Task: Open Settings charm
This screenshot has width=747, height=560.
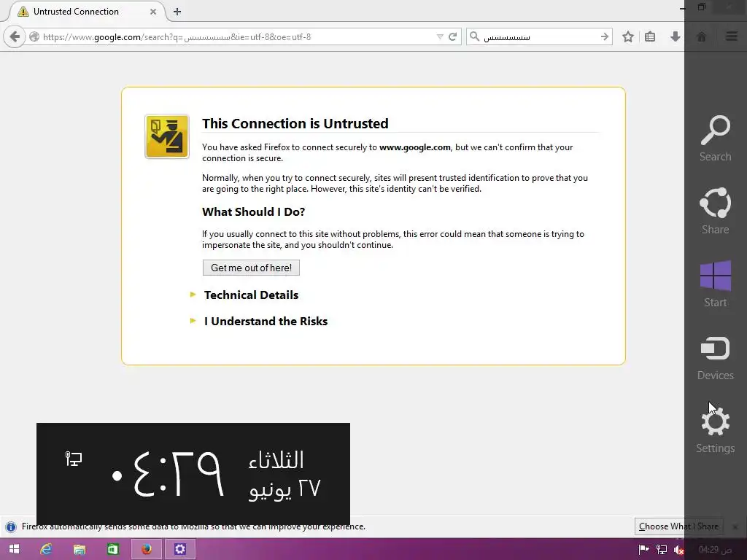Action: pos(715,430)
